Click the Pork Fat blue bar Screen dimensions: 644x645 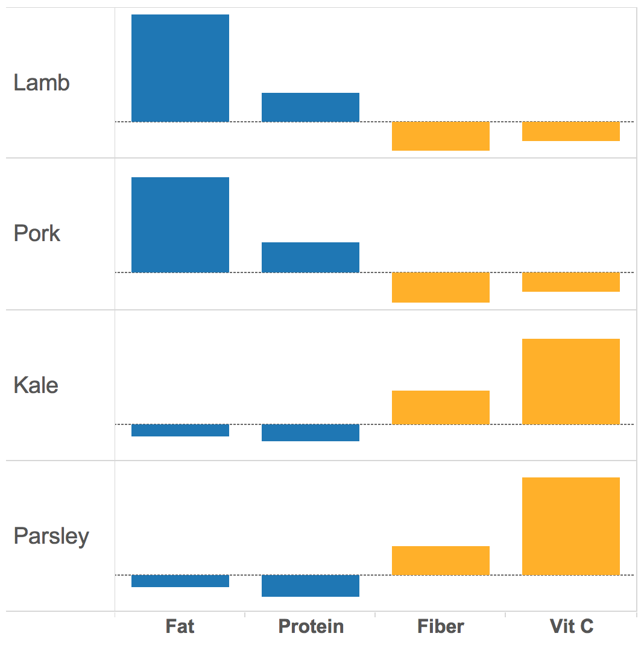180,225
